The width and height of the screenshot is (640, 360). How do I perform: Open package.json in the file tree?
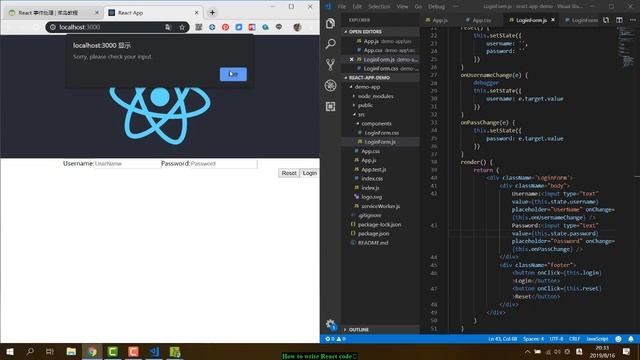tap(373, 233)
